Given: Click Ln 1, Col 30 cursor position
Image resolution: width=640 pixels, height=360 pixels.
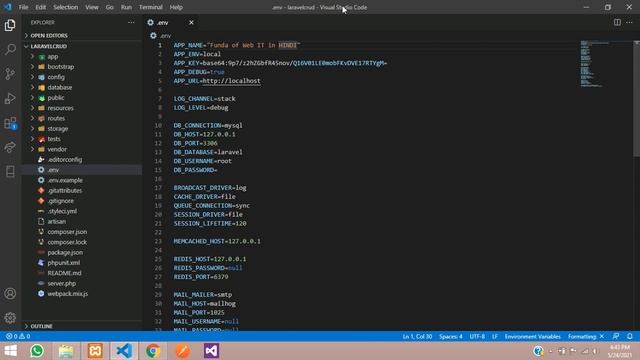Looking at the screenshot, I should (417, 336).
